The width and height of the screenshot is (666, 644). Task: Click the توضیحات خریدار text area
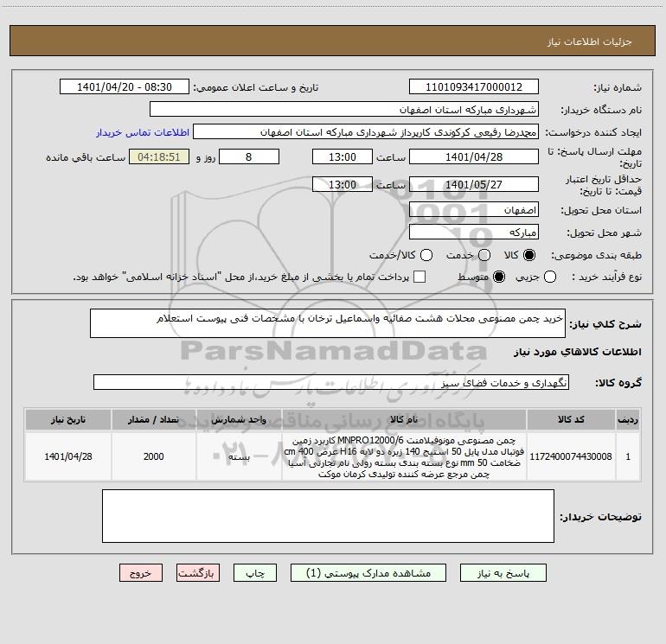[x=328, y=516]
